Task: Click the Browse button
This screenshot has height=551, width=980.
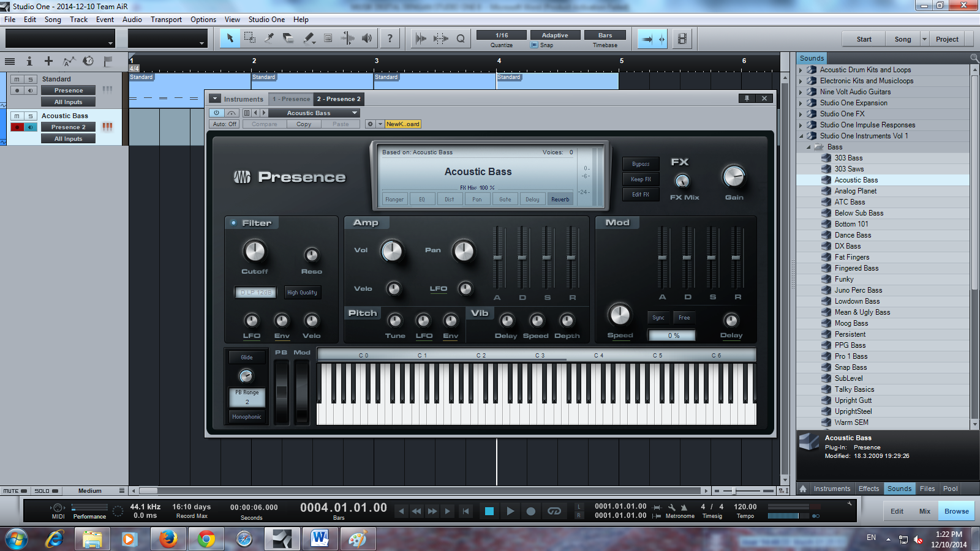Action: click(x=957, y=511)
